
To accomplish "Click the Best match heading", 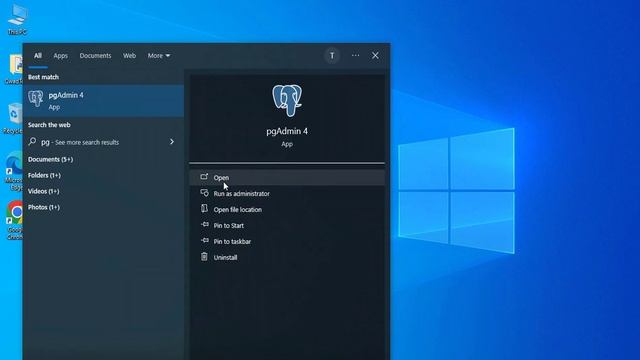I will (43, 77).
